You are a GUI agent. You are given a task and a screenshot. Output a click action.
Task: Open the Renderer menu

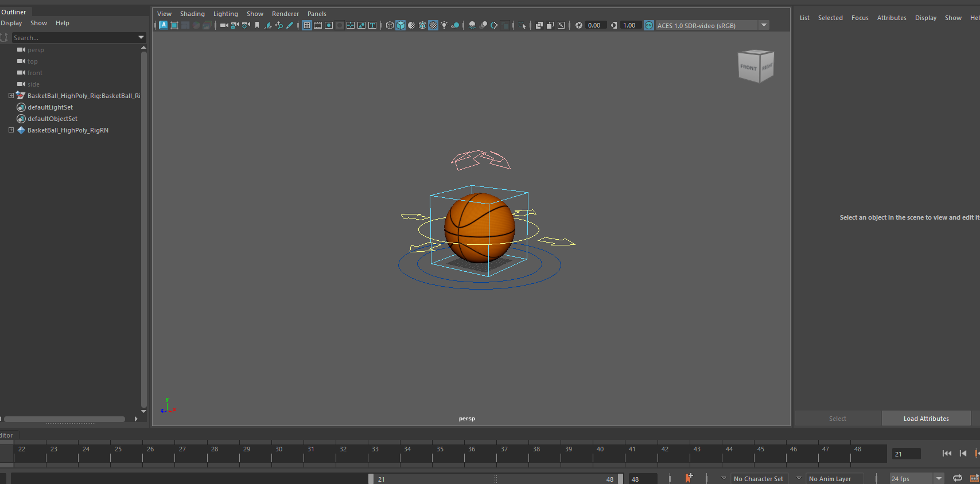click(x=285, y=14)
